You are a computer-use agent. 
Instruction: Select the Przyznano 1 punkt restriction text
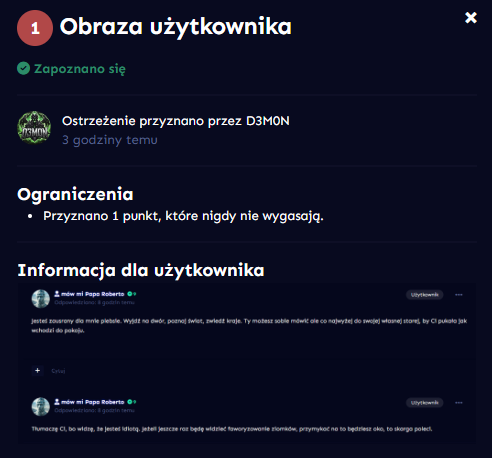(183, 216)
